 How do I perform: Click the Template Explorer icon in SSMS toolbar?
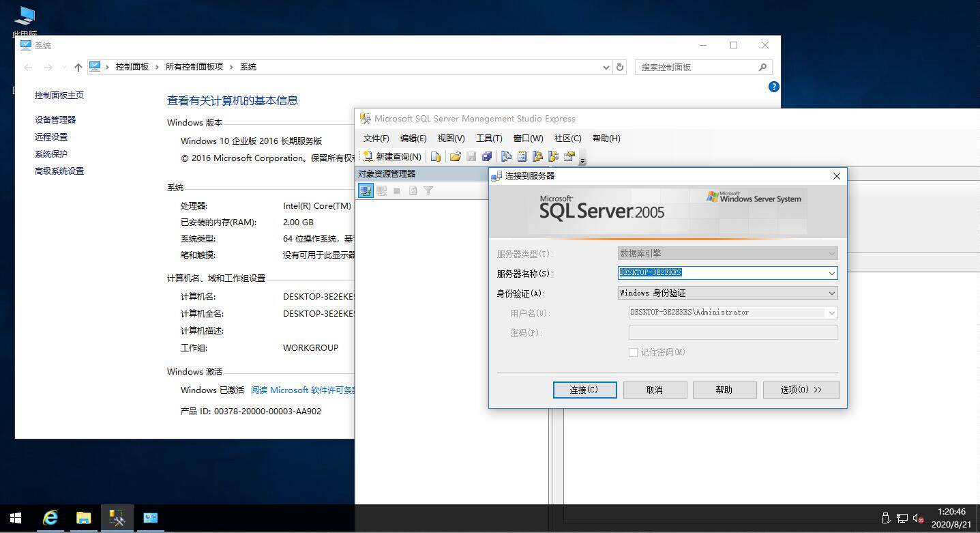pyautogui.click(x=554, y=156)
